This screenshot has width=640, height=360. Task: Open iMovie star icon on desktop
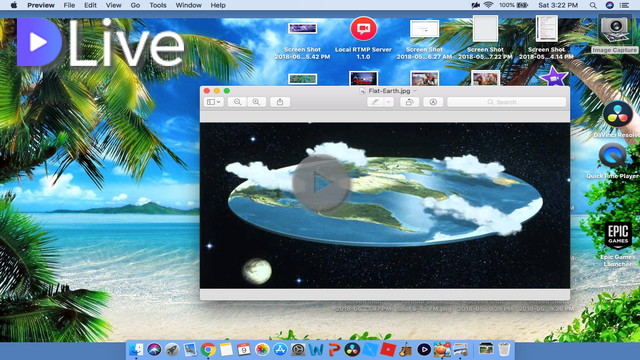(553, 76)
